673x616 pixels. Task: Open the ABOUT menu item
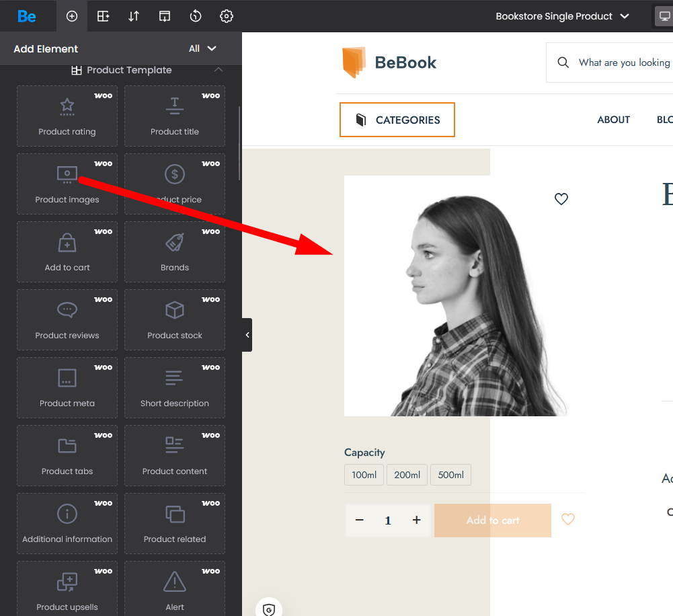[613, 120]
